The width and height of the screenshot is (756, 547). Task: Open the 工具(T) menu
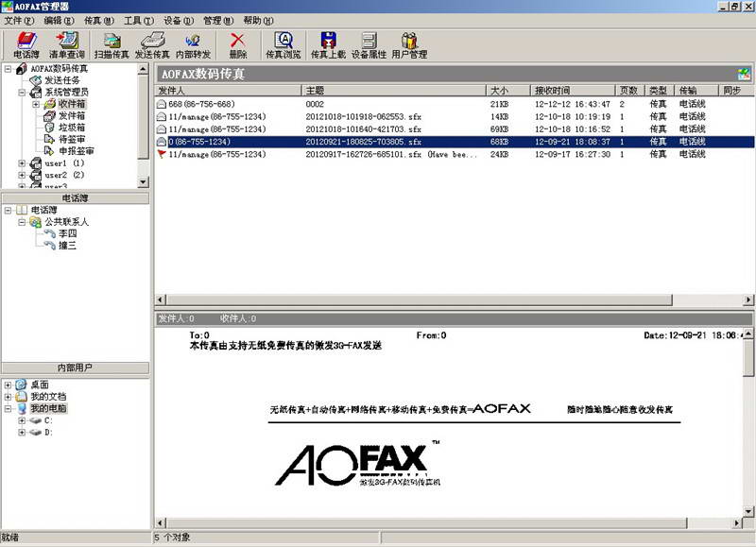tap(138, 20)
